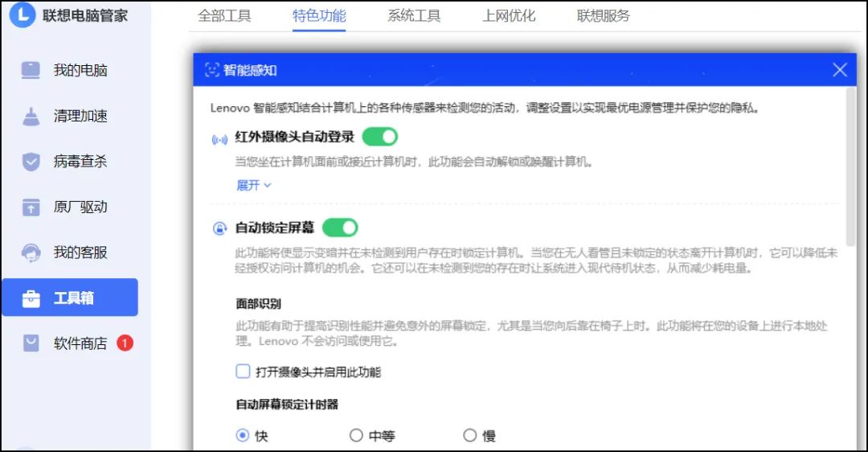Toggle off 自动锁定屏幕 switch
The image size is (868, 452).
340,228
